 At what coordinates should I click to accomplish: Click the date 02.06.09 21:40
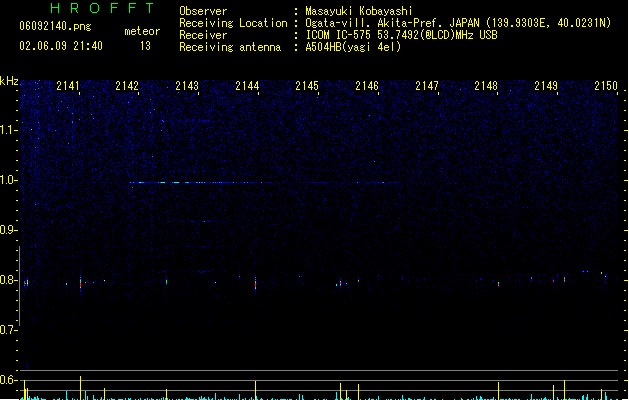click(61, 46)
